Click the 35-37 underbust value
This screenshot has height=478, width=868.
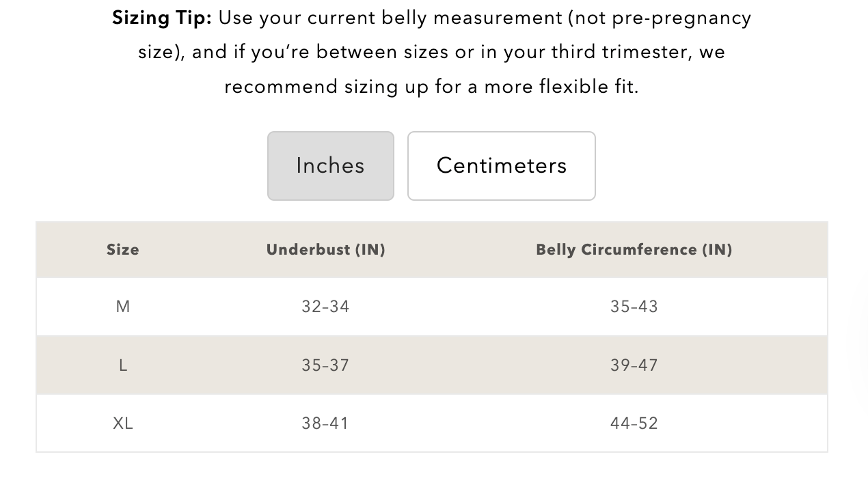click(326, 365)
